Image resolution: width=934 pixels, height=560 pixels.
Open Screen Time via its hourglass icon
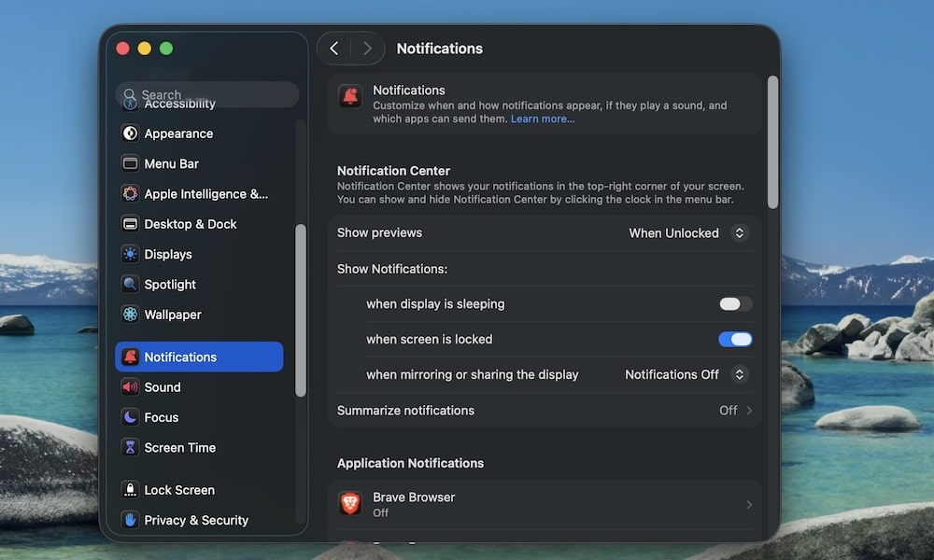click(130, 447)
